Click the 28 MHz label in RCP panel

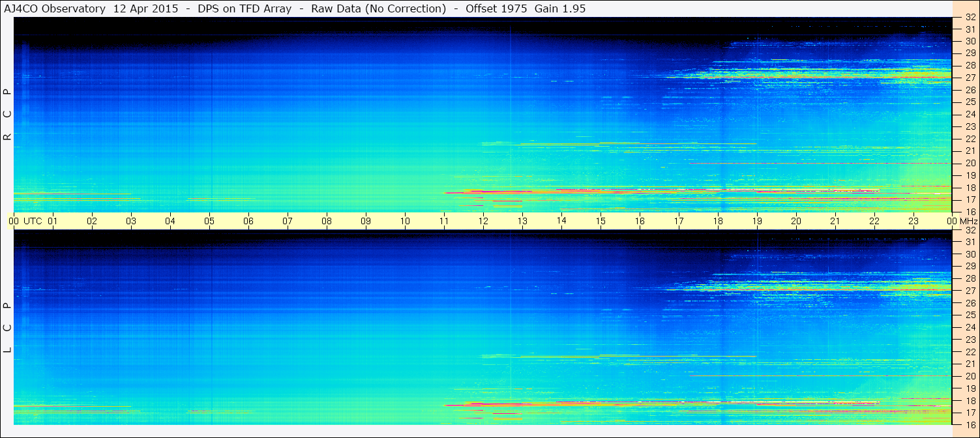click(970, 65)
